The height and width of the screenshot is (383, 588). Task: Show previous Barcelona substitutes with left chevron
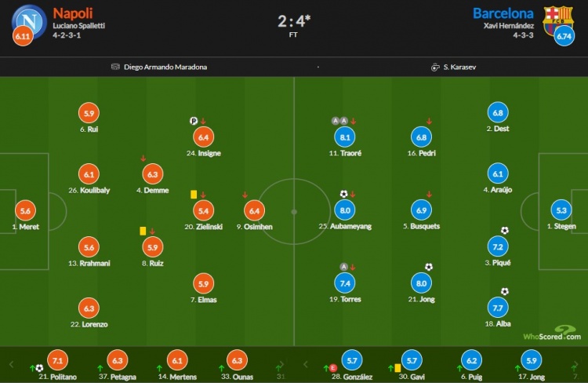click(x=306, y=364)
